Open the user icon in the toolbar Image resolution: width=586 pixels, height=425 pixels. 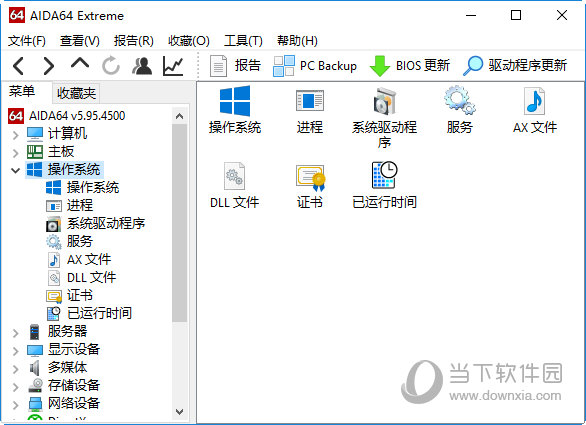(x=142, y=66)
